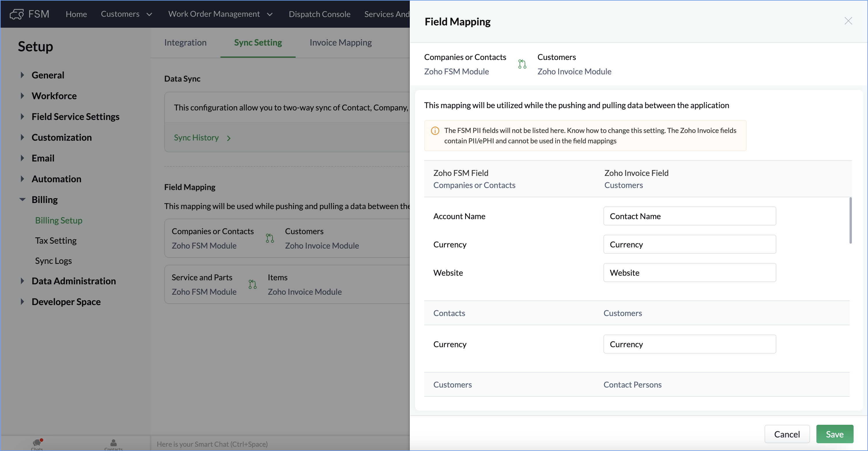Expand the Data Administration section
Viewport: 868px width, 451px height.
22,281
